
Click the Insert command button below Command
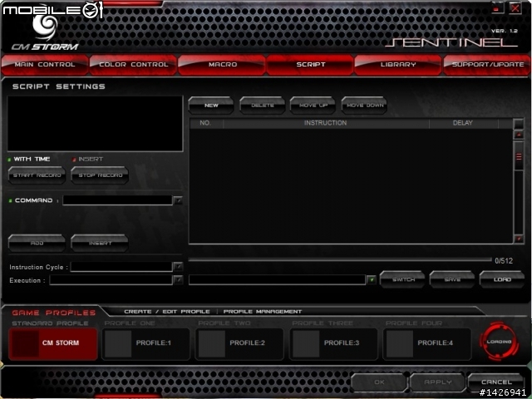pyautogui.click(x=100, y=244)
